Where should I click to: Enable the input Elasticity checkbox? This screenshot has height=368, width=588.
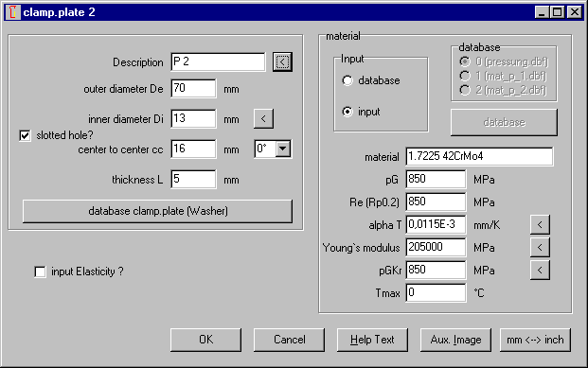[x=40, y=272]
